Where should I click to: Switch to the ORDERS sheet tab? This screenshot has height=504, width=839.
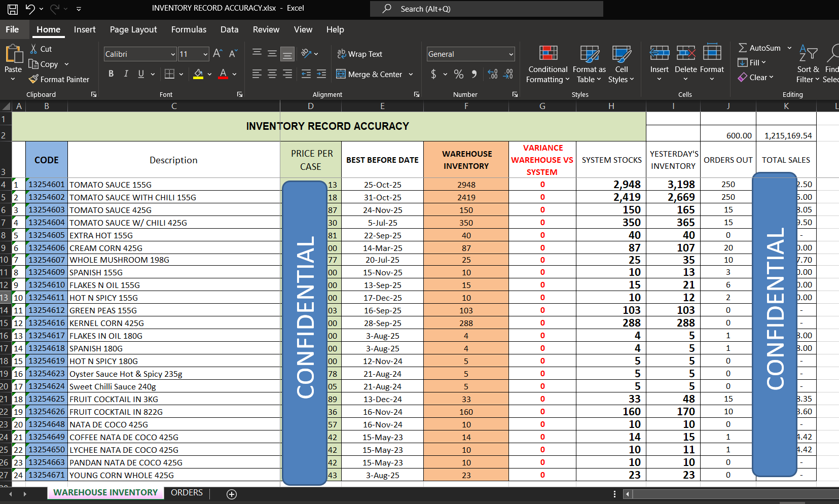pos(187,492)
